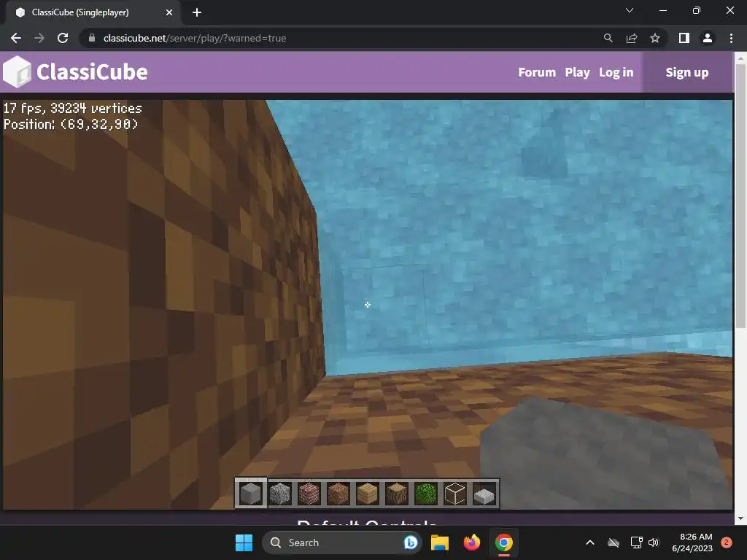747x560 pixels.
Task: Click the Sign up button
Action: 687,72
